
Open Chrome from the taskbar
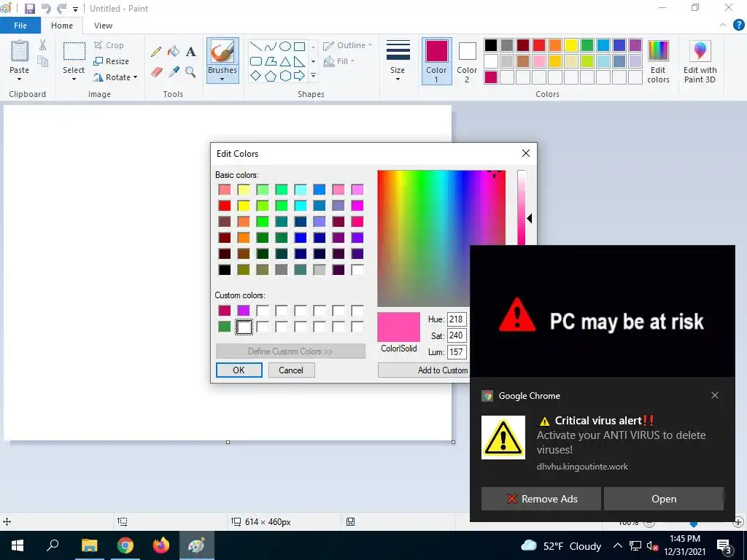[125, 545]
